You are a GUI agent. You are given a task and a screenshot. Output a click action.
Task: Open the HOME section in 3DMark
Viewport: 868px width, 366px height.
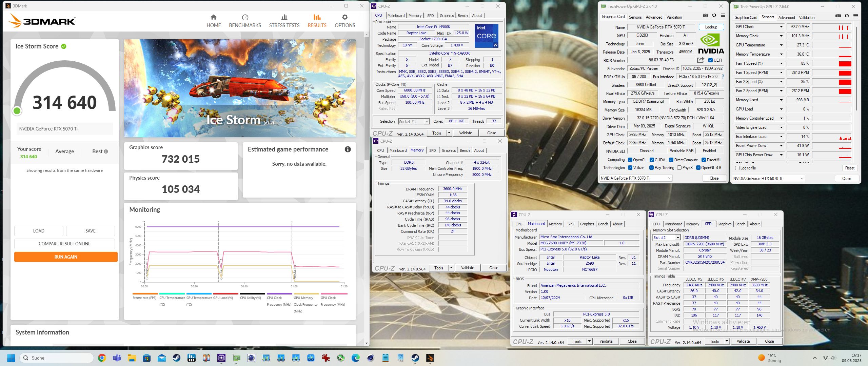tap(214, 21)
